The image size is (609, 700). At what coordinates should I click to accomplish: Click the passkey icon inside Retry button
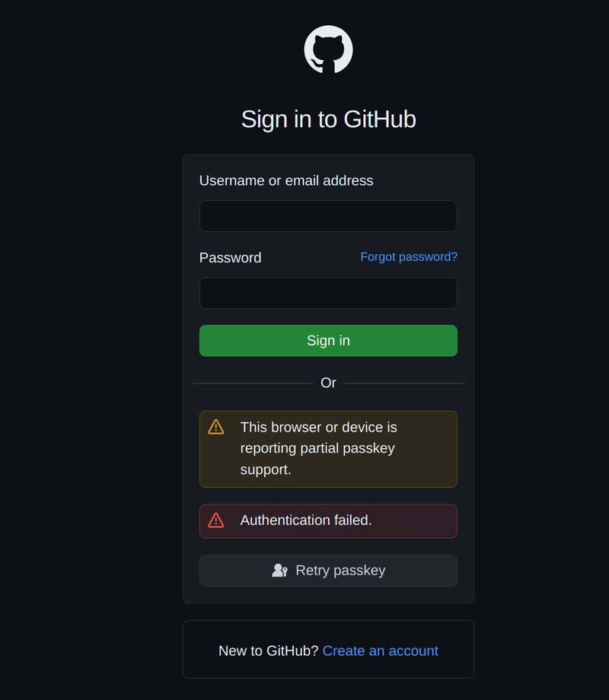[x=279, y=571]
